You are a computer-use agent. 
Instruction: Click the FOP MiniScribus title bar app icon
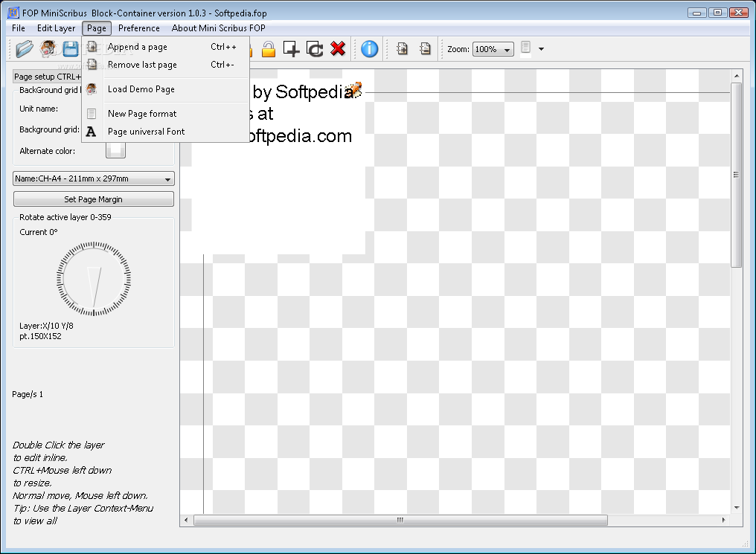pyautogui.click(x=13, y=13)
